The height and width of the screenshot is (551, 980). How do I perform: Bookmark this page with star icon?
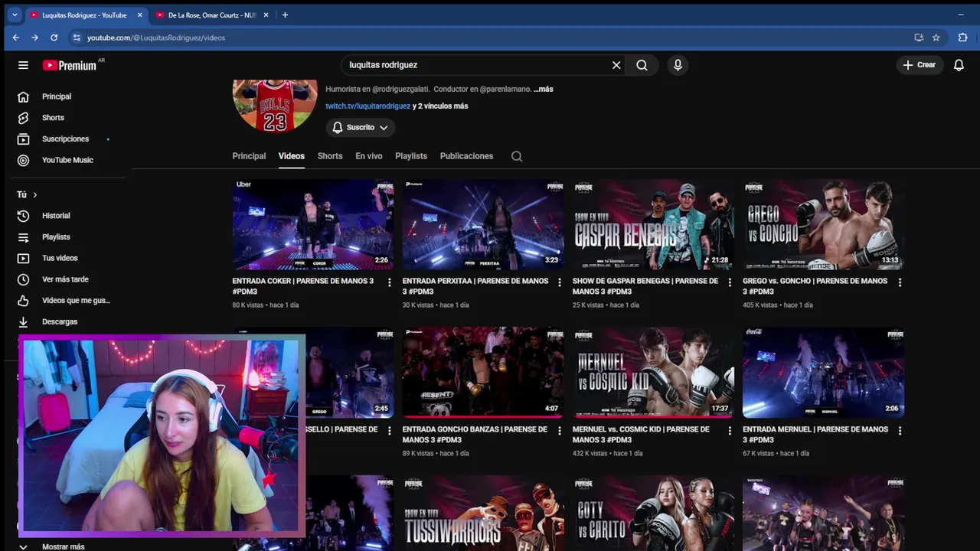click(936, 37)
